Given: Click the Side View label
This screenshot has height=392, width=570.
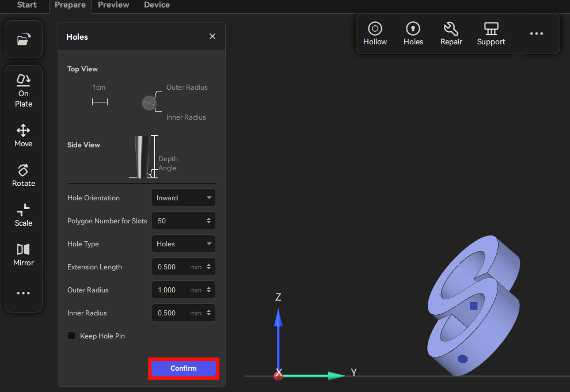Looking at the screenshot, I should [x=83, y=145].
